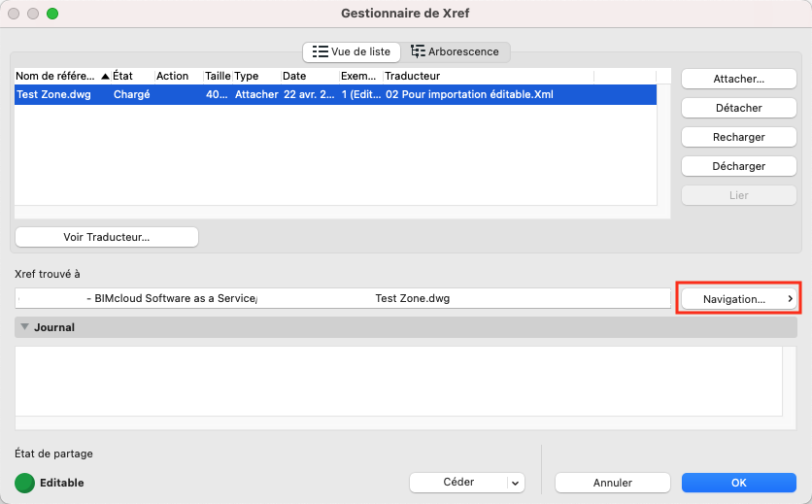Select the Test Zone.dwg row

coord(335,95)
